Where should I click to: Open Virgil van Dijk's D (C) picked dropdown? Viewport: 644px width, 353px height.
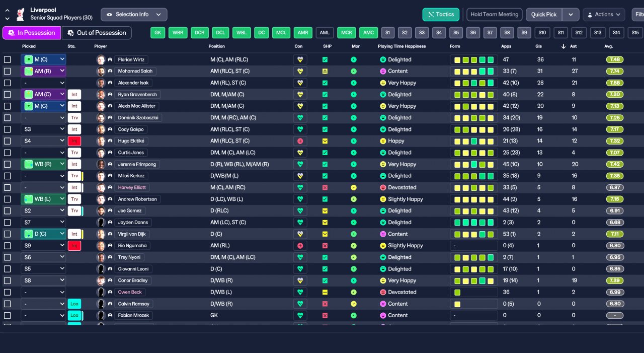click(x=43, y=234)
